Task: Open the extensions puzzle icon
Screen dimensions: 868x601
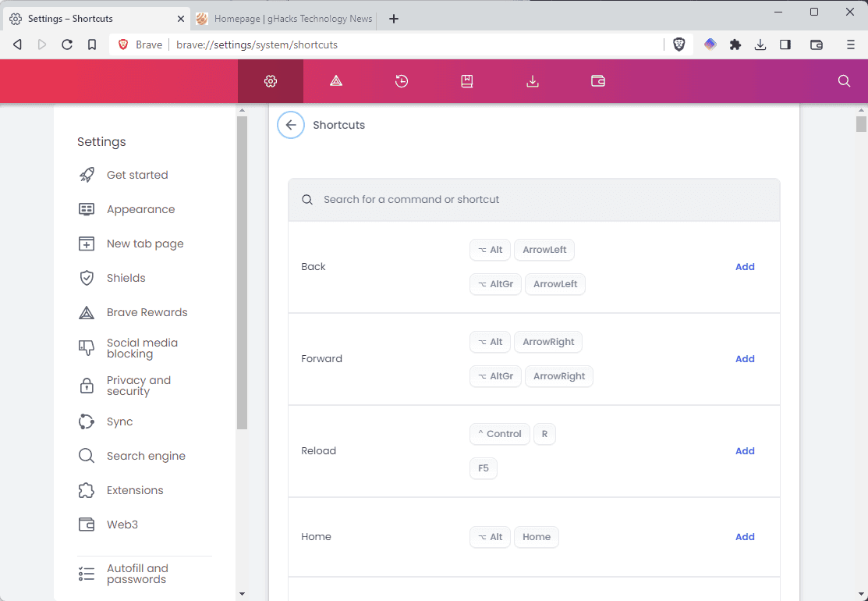Action: click(x=735, y=44)
